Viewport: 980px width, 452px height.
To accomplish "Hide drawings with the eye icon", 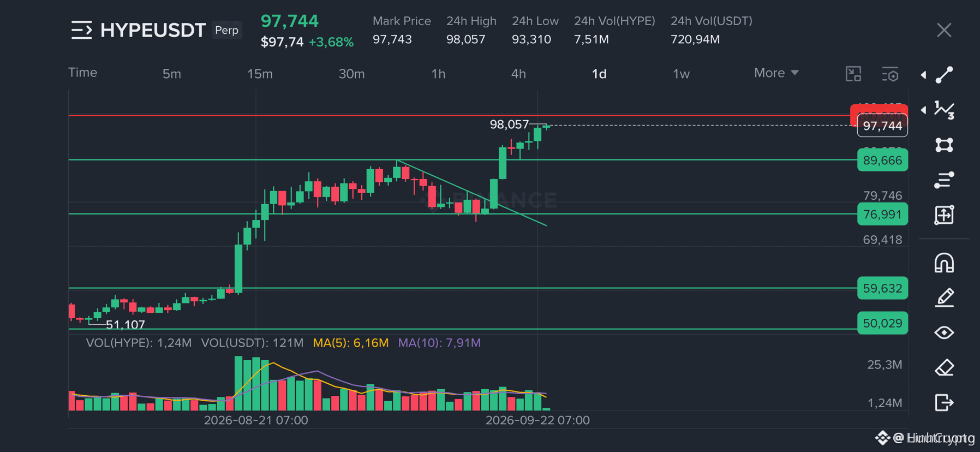I will [x=944, y=332].
